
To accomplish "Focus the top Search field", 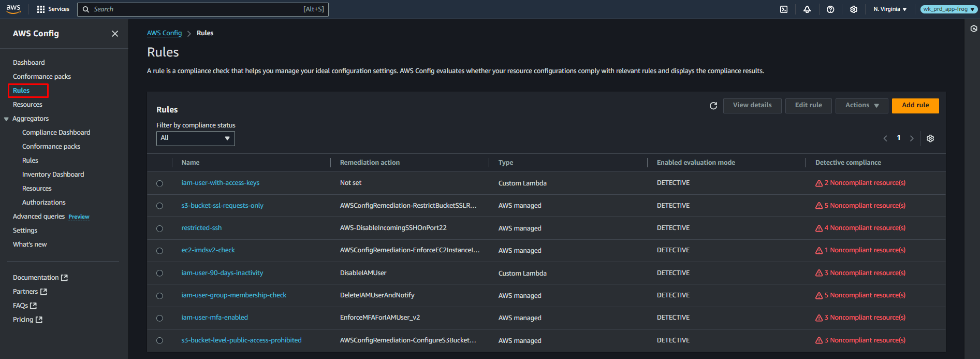I will click(203, 9).
